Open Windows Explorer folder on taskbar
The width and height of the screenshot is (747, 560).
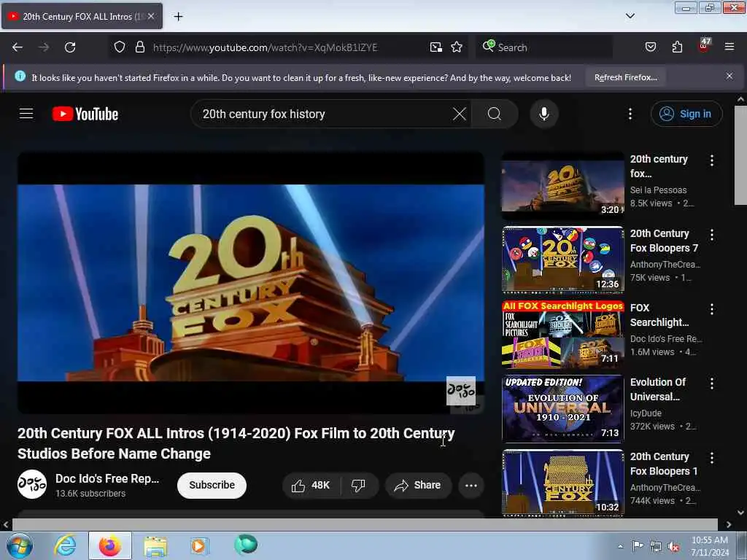pos(155,546)
